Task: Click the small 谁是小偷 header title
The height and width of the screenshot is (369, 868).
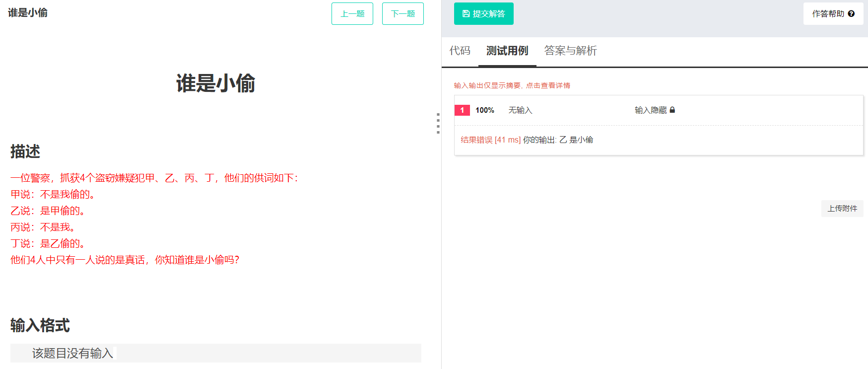Action: pyautogui.click(x=28, y=13)
